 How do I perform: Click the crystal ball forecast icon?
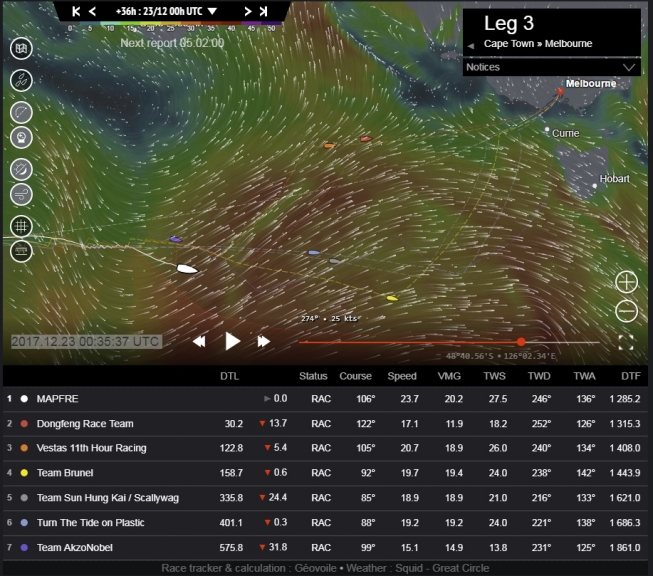[x=21, y=137]
